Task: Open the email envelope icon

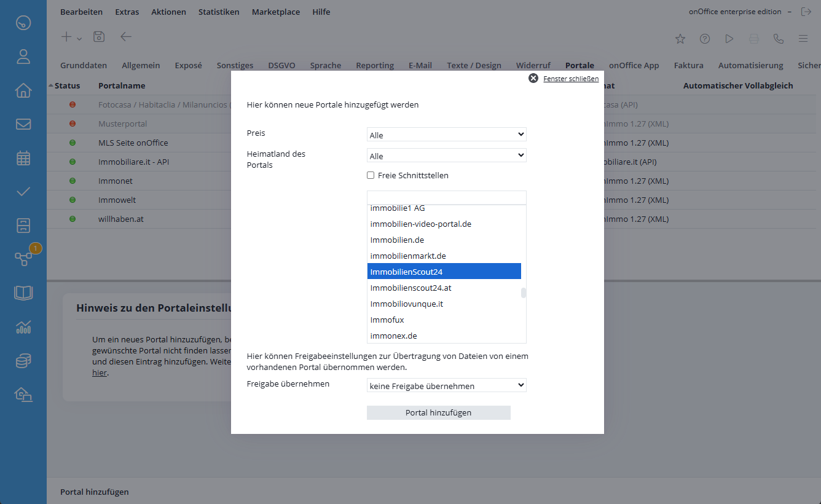Action: 23,124
